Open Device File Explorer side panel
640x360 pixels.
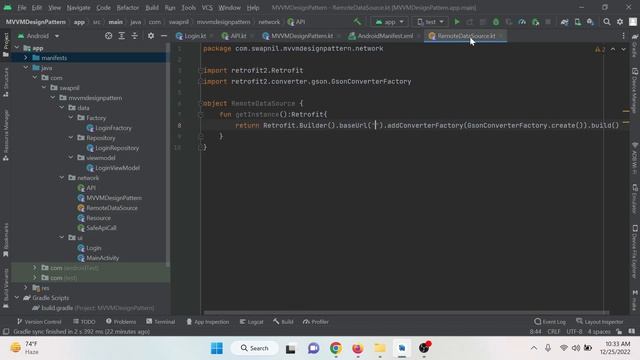point(635,251)
